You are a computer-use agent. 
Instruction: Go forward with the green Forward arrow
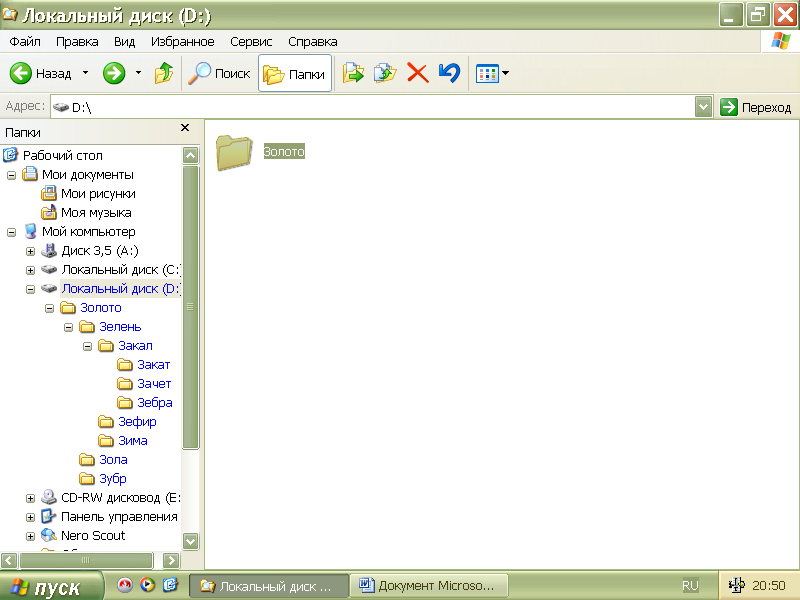[x=114, y=73]
